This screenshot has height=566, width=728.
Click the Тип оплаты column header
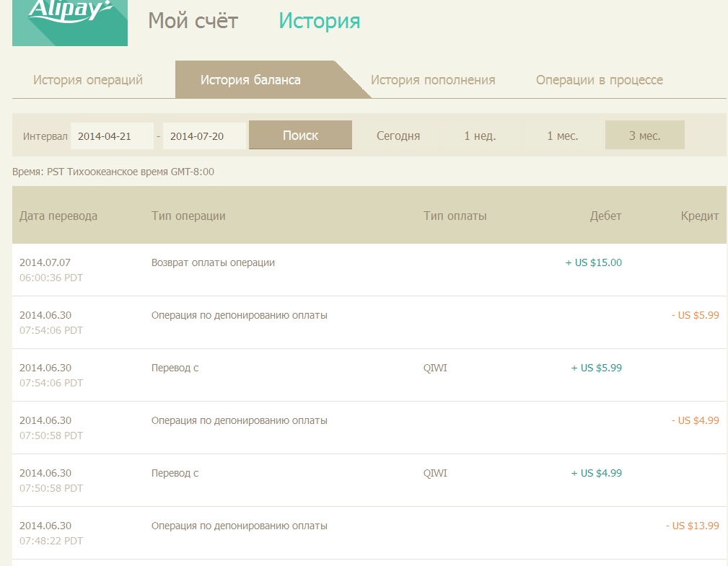[x=455, y=216]
